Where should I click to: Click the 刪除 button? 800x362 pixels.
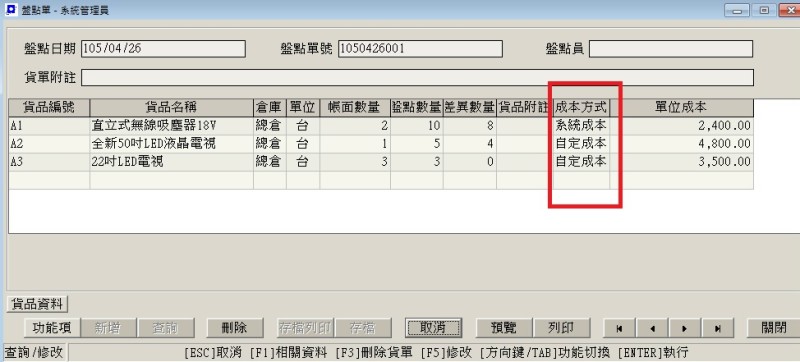pyautogui.click(x=235, y=327)
